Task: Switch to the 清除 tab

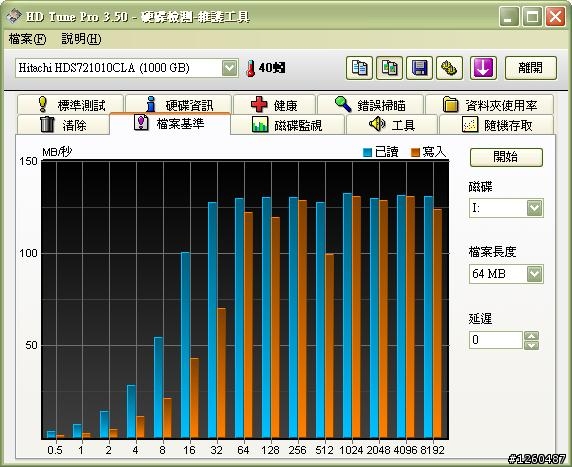Action: click(63, 125)
